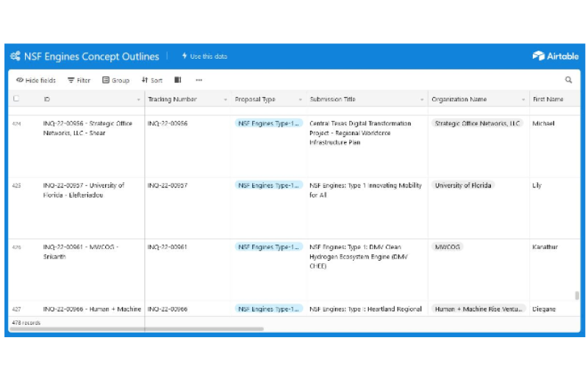Open the Hide fields menu
Viewport: 588px width, 379px height.
click(x=36, y=80)
